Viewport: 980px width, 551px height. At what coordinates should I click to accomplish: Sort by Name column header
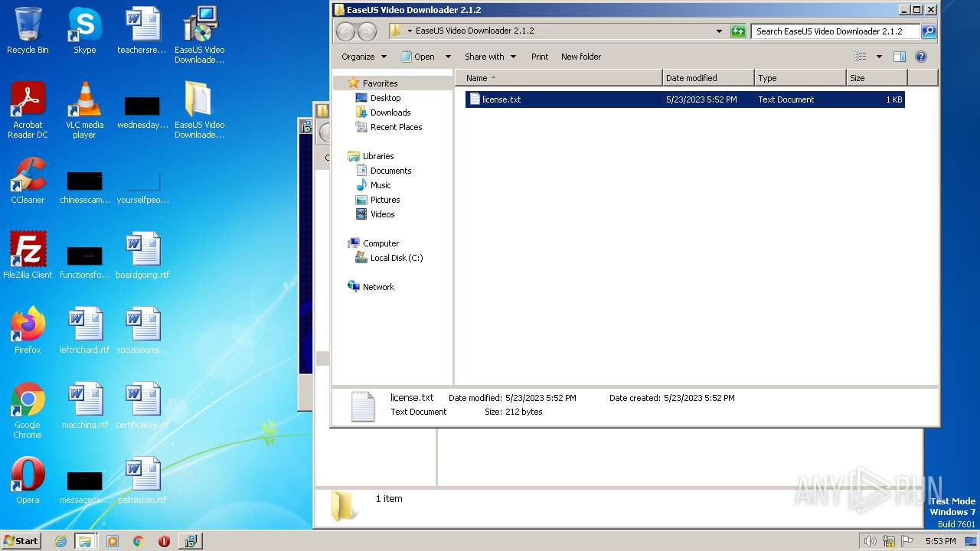click(559, 78)
